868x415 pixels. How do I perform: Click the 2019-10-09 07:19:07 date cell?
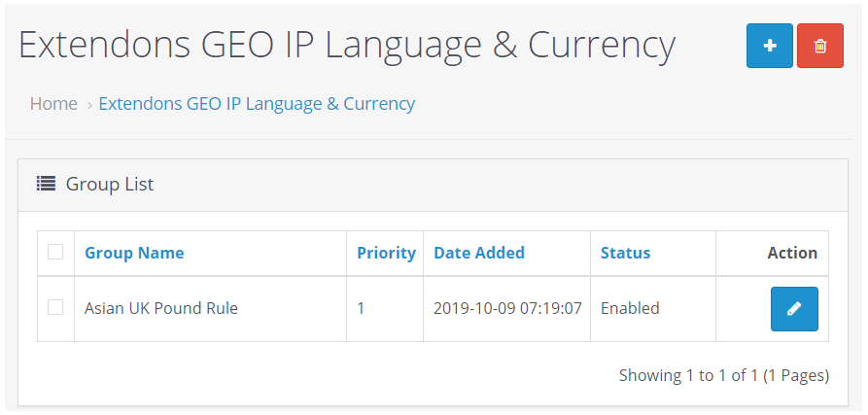[507, 309]
